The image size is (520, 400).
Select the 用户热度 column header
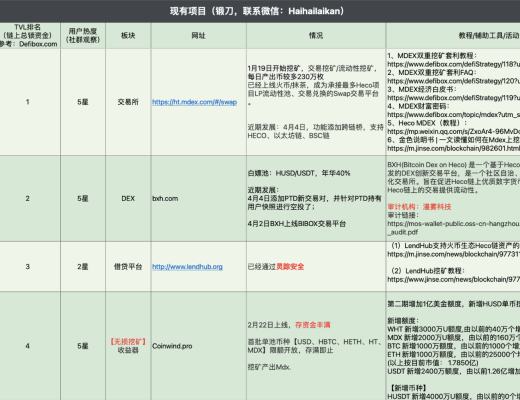tap(83, 36)
